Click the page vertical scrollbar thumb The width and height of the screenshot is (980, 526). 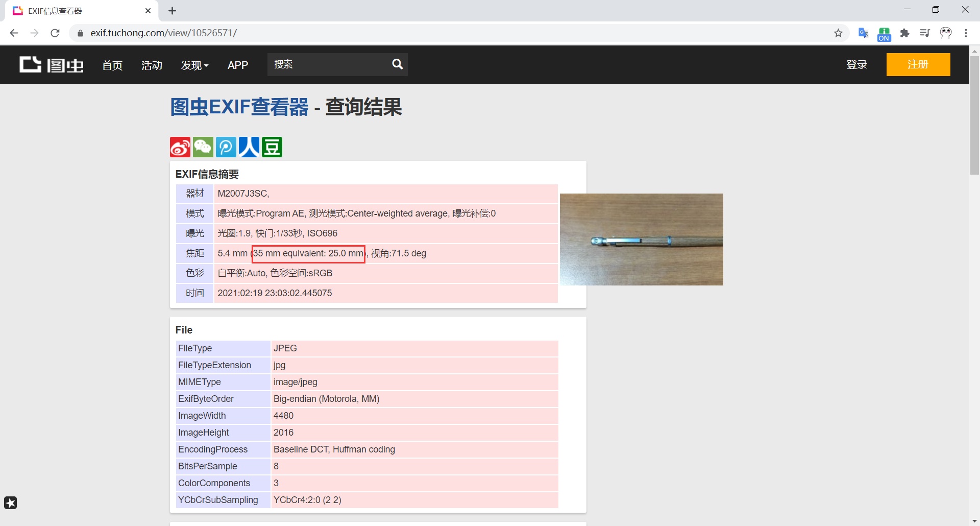(x=974, y=115)
